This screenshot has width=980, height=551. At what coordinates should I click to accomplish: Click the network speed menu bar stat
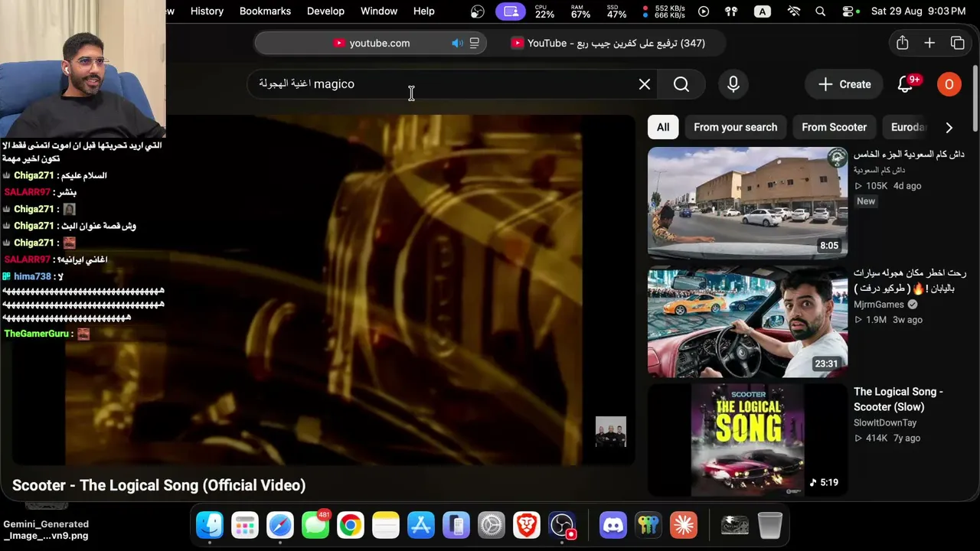click(663, 11)
